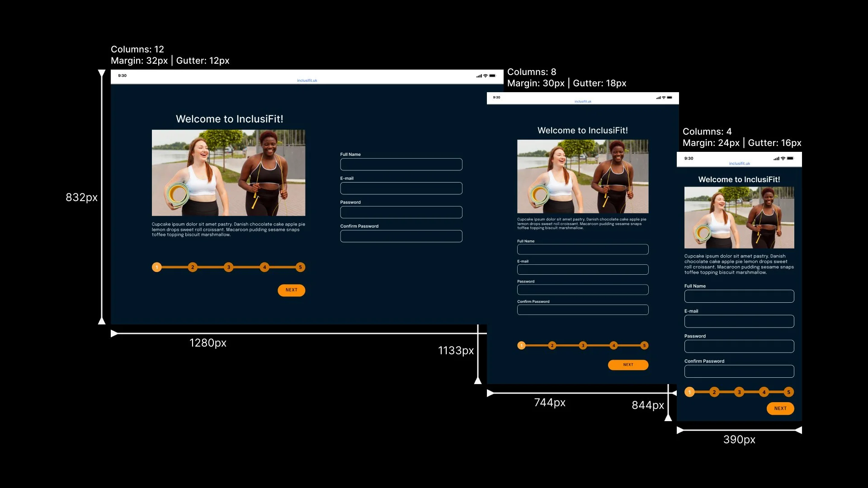Open inclusifit.uk link in desktop header
The height and width of the screenshot is (488, 868).
[307, 81]
